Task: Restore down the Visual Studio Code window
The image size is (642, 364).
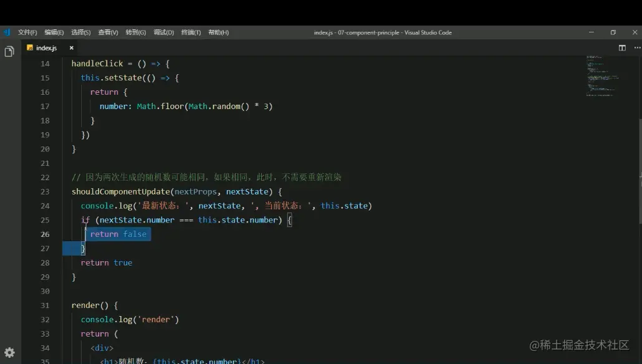Action: (613, 32)
